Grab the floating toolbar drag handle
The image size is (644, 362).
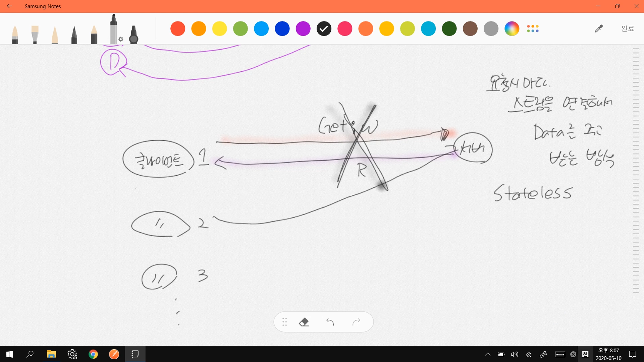point(284,322)
